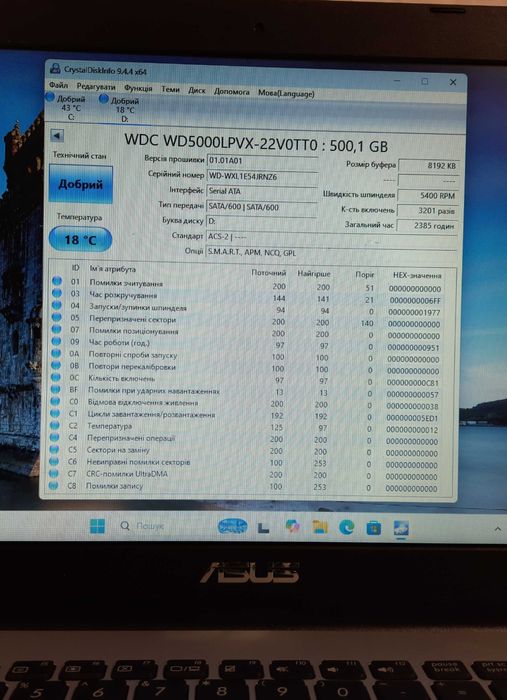Click status icon for 0A Повторні спроби запуску
This screenshot has width=507, height=700.
pos(55,354)
